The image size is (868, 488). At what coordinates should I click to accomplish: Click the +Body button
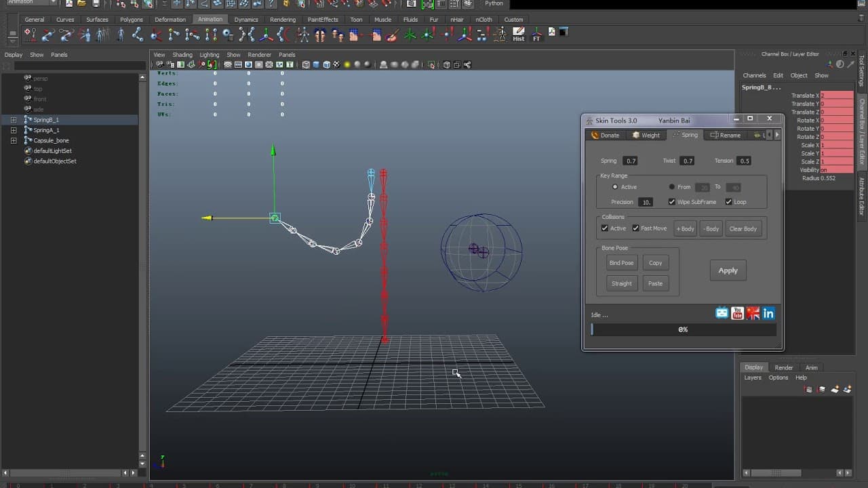coord(685,228)
